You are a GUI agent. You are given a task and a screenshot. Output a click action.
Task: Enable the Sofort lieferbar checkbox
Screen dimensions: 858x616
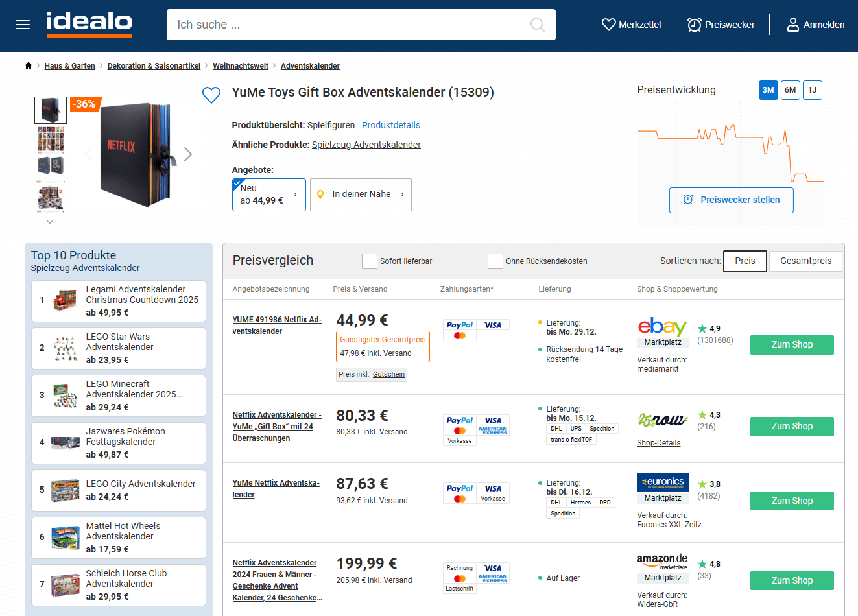tap(370, 261)
